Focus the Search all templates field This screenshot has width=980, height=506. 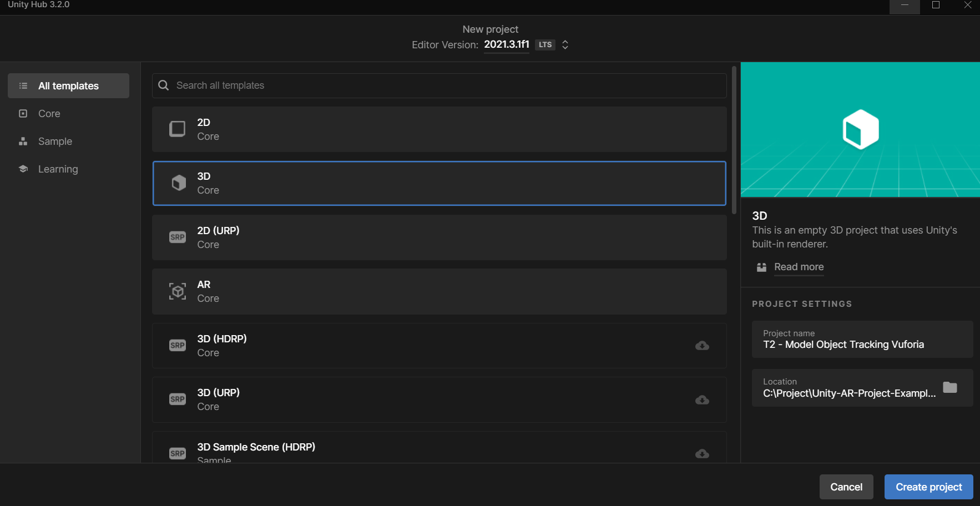click(440, 85)
